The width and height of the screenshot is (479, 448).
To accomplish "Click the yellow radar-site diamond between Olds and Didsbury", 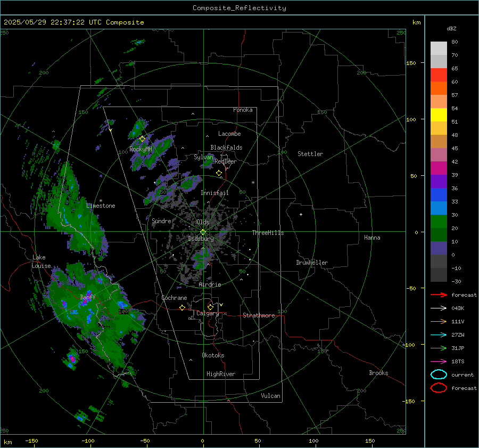I will (x=203, y=232).
